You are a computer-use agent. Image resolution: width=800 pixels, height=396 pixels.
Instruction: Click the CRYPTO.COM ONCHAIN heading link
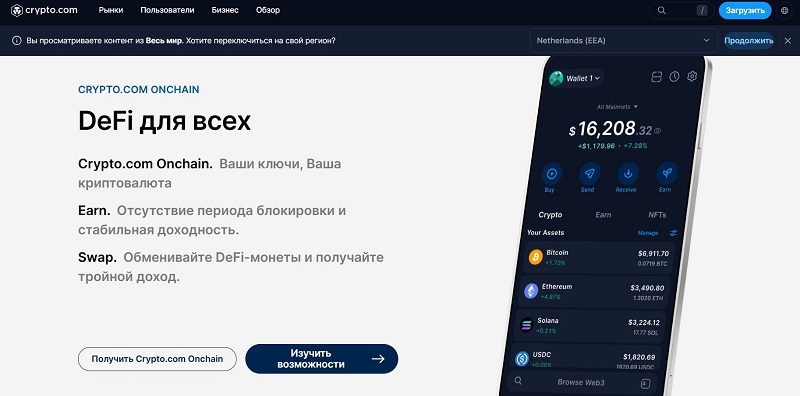coord(139,90)
